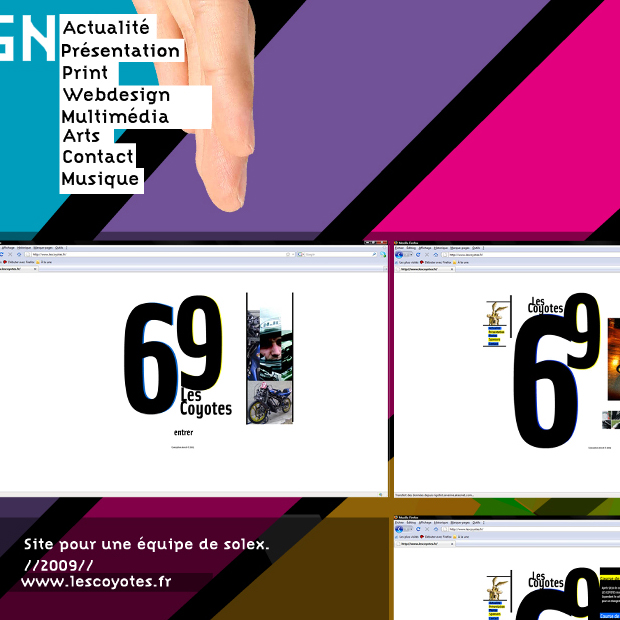This screenshot has width=620, height=620.
Task: Open Outils menu in the 'entrer' page browser
Action: pyautogui.click(x=59, y=248)
